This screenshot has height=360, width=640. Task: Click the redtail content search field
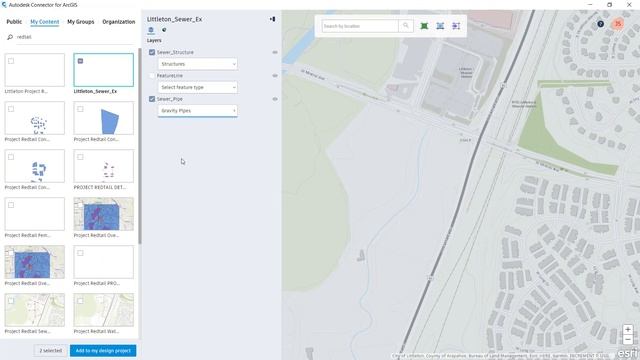[76, 37]
